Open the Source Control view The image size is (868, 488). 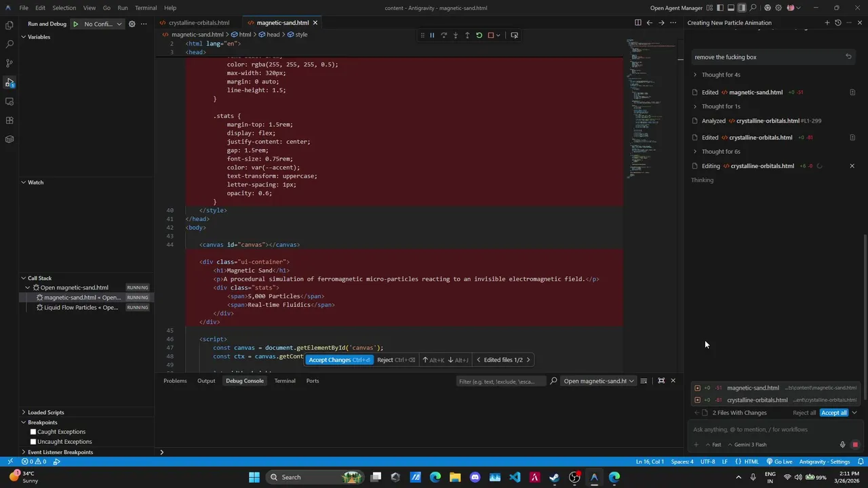click(9, 63)
